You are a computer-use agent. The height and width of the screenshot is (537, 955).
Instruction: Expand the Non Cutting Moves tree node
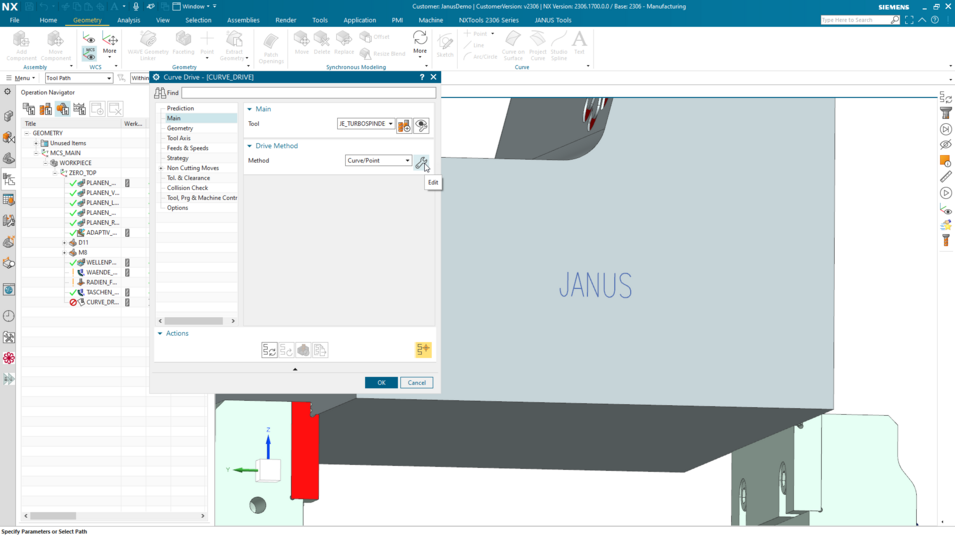tap(161, 168)
